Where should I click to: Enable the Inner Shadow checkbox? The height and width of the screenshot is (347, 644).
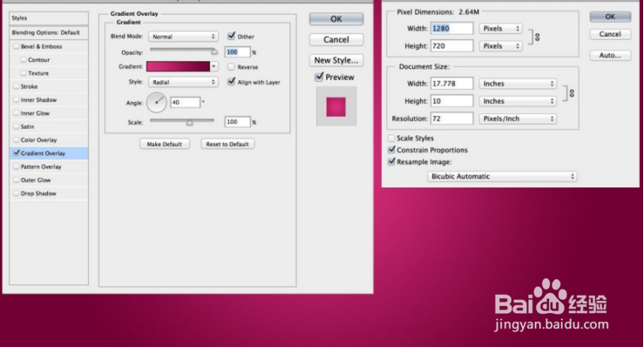point(17,100)
